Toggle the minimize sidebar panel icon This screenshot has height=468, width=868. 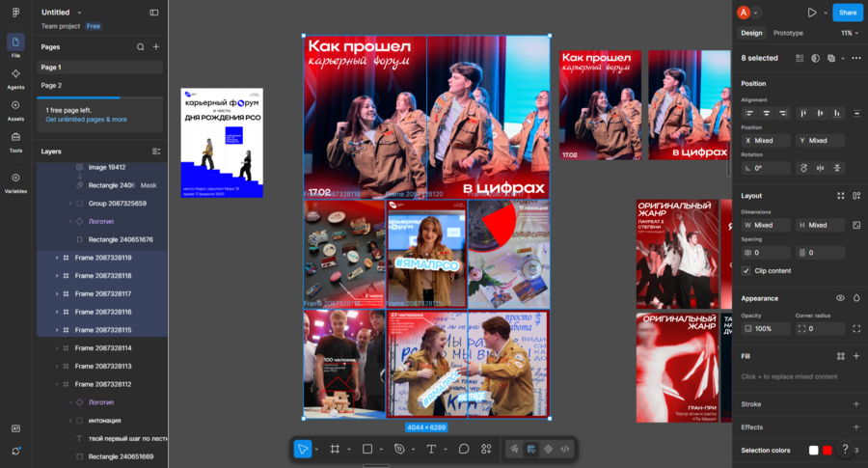click(x=154, y=13)
